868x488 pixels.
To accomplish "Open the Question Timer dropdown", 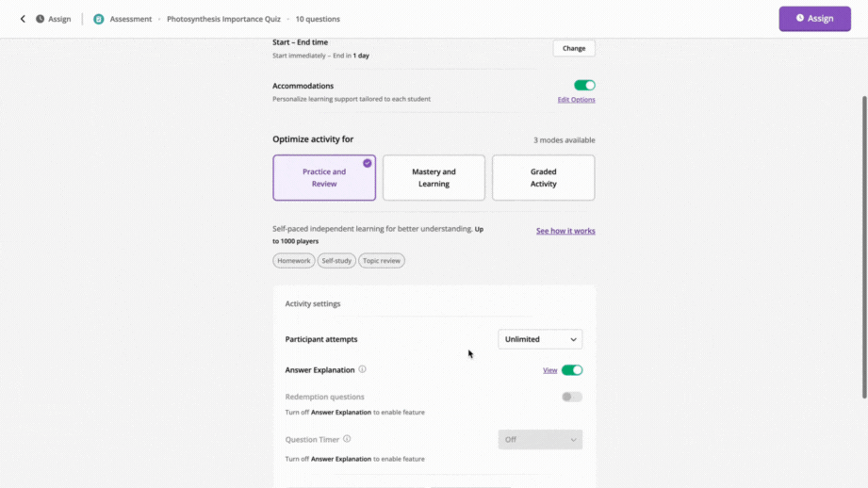I will click(540, 439).
